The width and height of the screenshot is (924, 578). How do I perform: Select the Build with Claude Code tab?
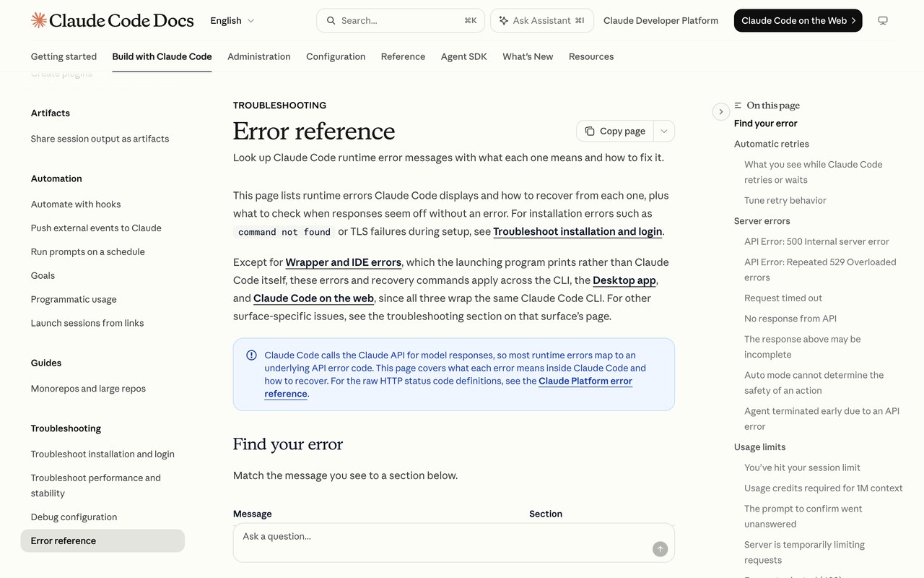[x=162, y=56]
